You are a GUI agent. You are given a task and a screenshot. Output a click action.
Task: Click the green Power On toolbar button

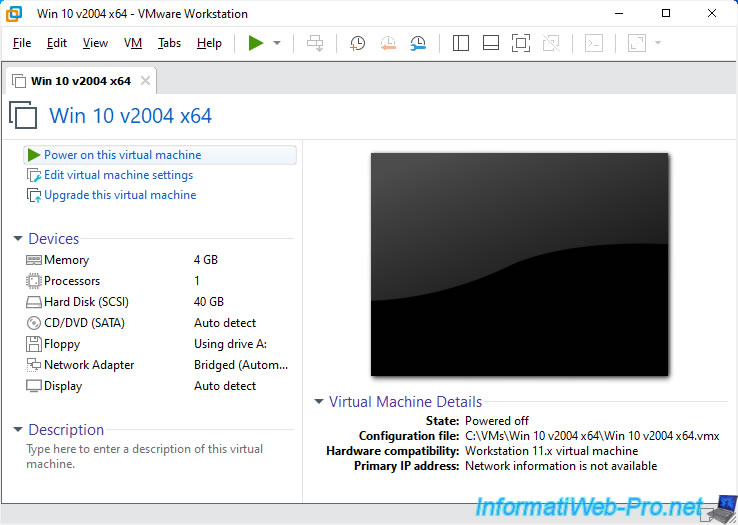256,43
